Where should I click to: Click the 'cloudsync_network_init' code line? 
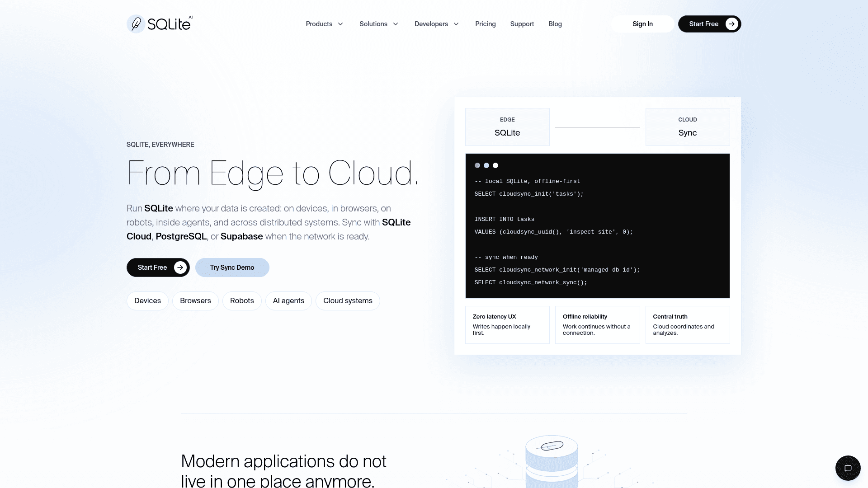(557, 270)
